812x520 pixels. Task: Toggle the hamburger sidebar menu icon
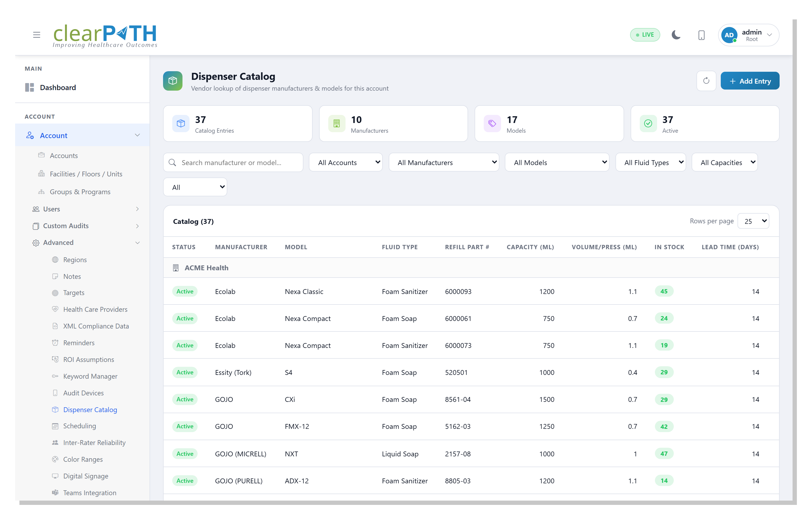pyautogui.click(x=36, y=35)
